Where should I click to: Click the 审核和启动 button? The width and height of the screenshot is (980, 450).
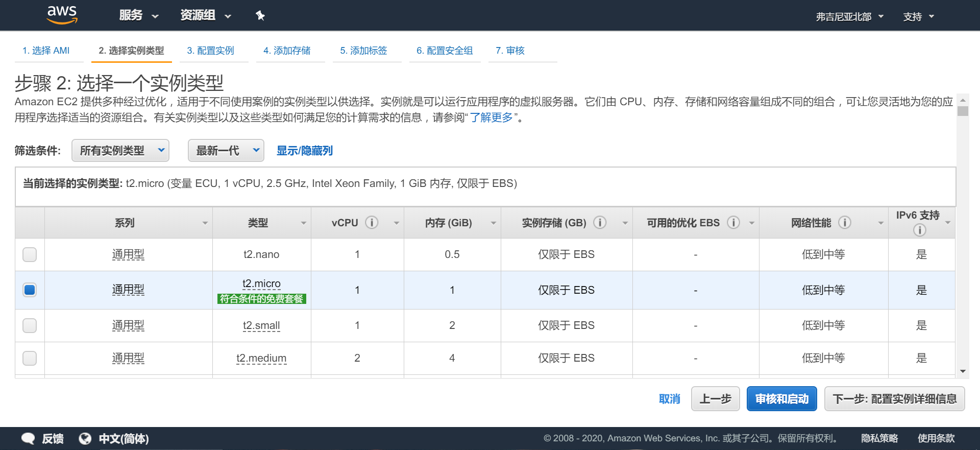tap(782, 399)
